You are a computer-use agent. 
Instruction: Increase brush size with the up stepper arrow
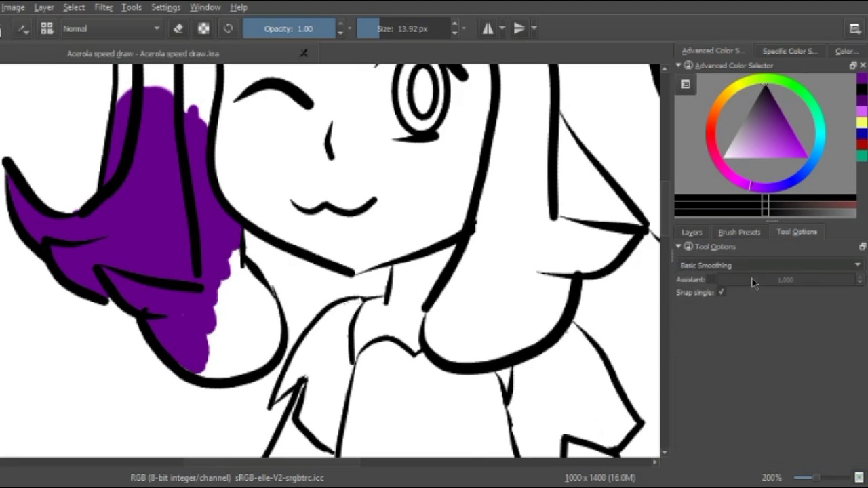click(454, 24)
